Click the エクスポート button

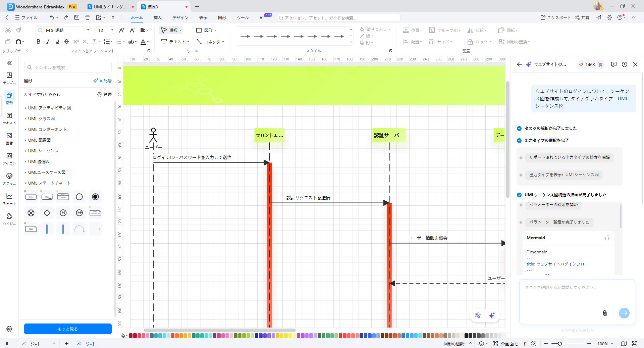(x=555, y=17)
